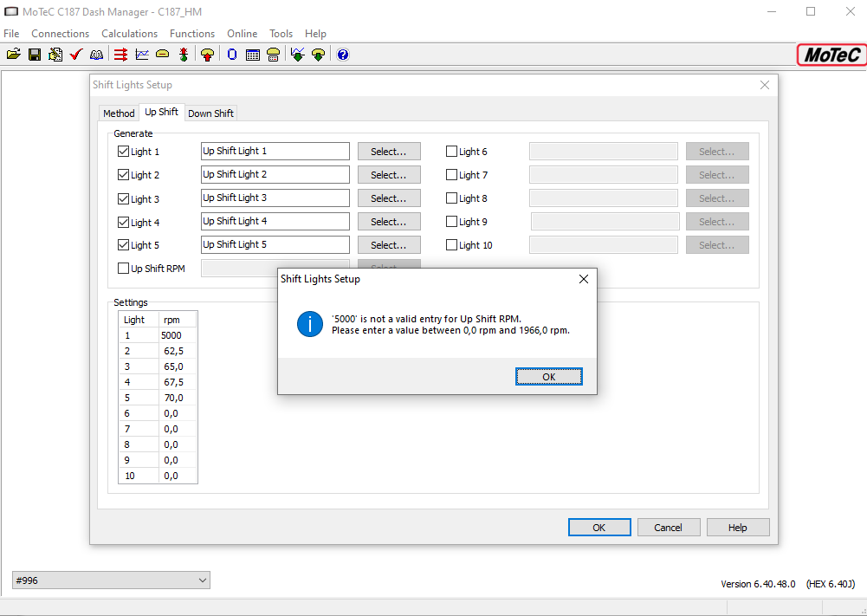Click OK at bottom of Shift Lights Setup

(x=599, y=528)
